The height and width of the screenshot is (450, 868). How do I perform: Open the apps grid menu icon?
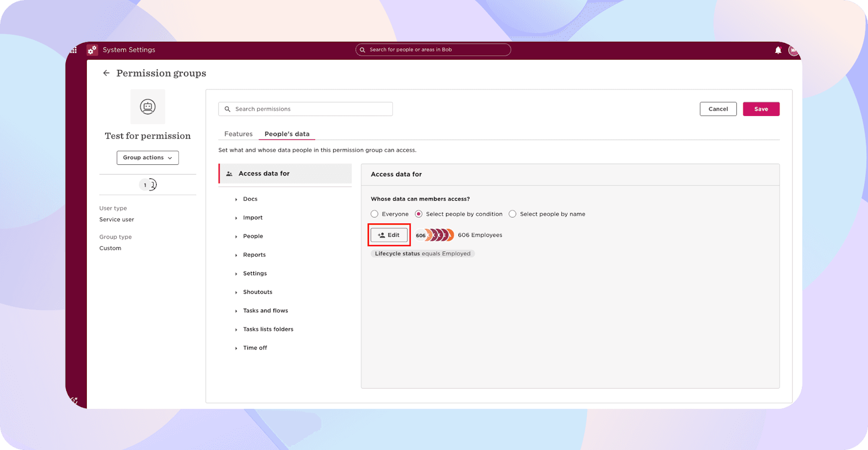click(74, 50)
